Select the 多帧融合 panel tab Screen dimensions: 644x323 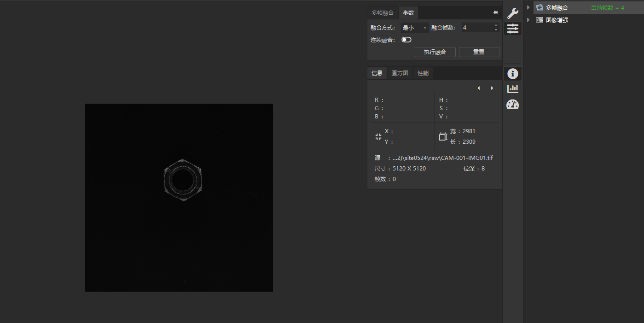383,13
